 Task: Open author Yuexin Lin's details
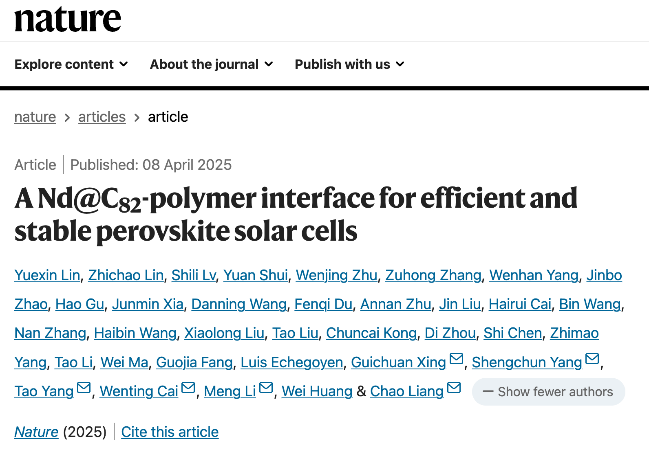[46, 275]
